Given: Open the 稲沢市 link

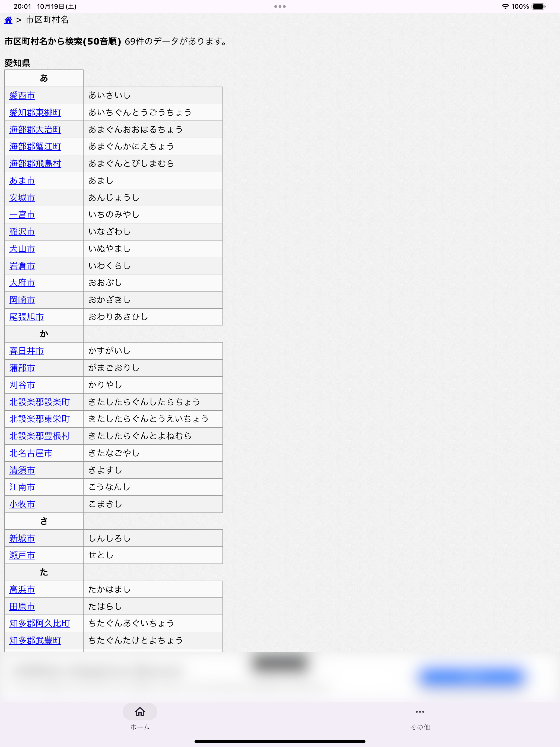Looking at the screenshot, I should [22, 232].
